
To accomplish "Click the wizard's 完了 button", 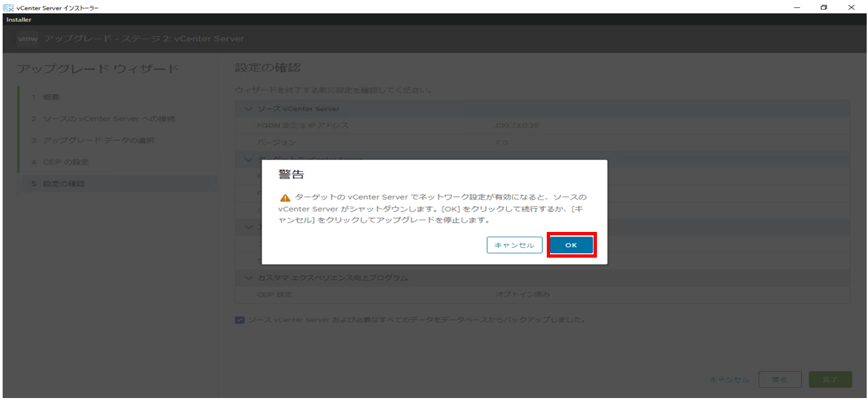I will pos(830,380).
